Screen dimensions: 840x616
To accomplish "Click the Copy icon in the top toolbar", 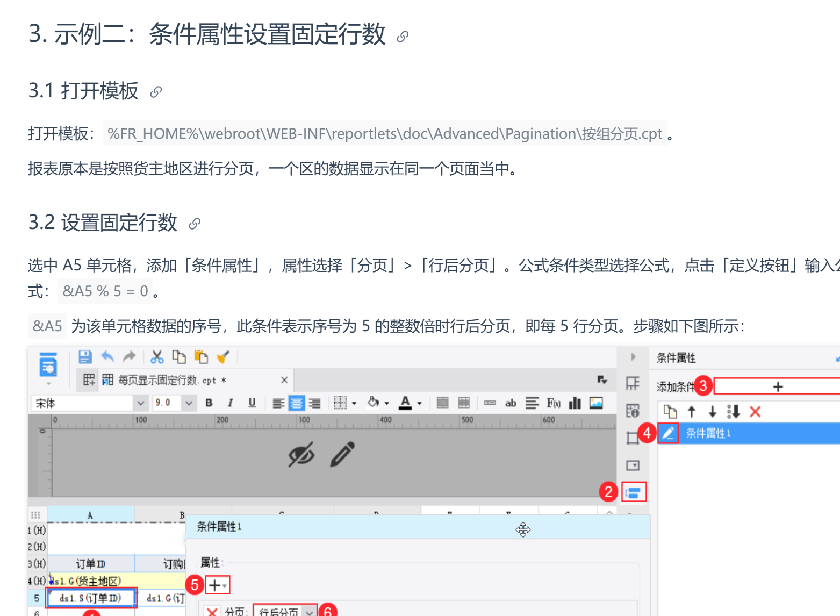I will 179,357.
